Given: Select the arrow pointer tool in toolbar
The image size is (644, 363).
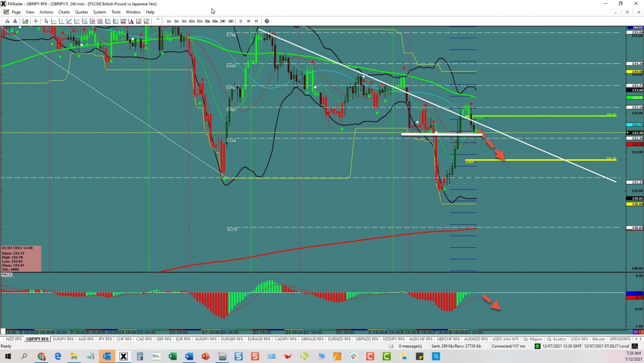Looking at the screenshot, I should pyautogui.click(x=46, y=21).
